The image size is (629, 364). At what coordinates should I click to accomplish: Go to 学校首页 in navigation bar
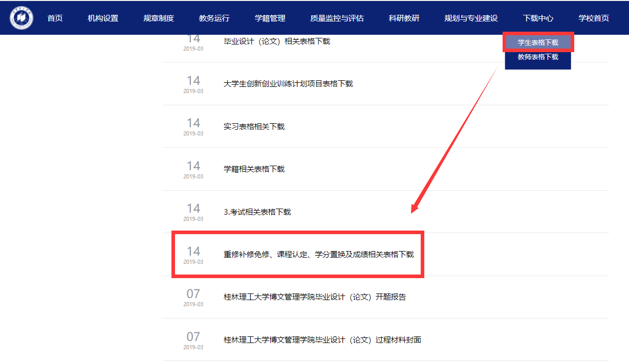click(594, 18)
